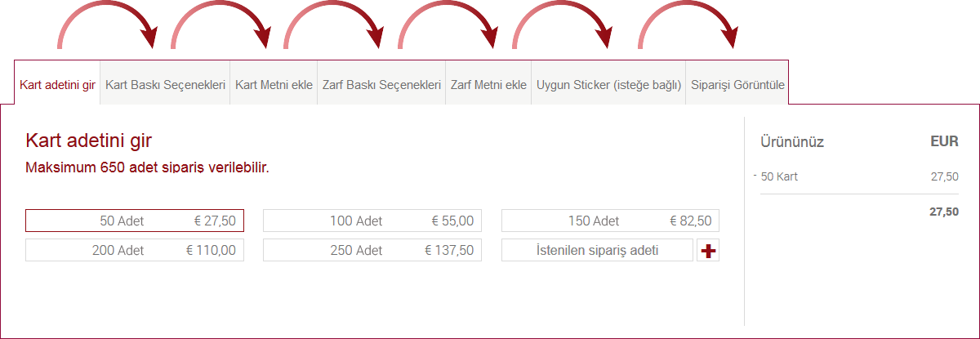Open the Zarf Metni ekle tab
The width and height of the screenshot is (980, 339).
click(x=488, y=85)
